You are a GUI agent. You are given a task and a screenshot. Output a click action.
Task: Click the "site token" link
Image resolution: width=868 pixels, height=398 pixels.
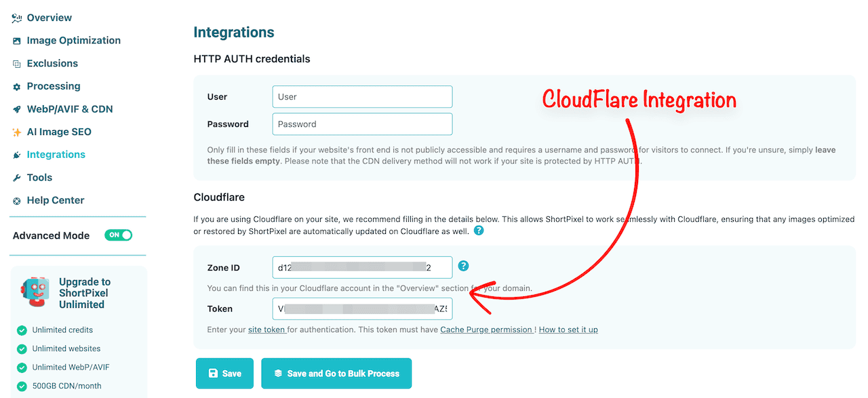pyautogui.click(x=267, y=329)
